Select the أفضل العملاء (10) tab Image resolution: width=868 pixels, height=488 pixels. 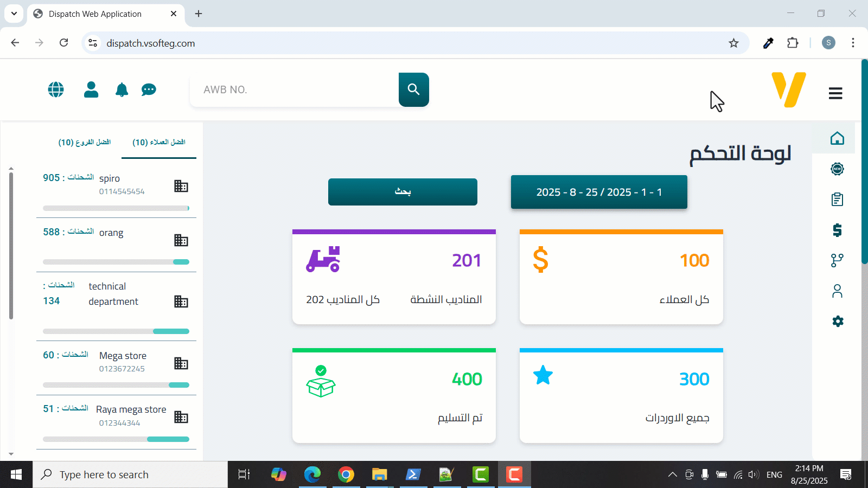159,142
